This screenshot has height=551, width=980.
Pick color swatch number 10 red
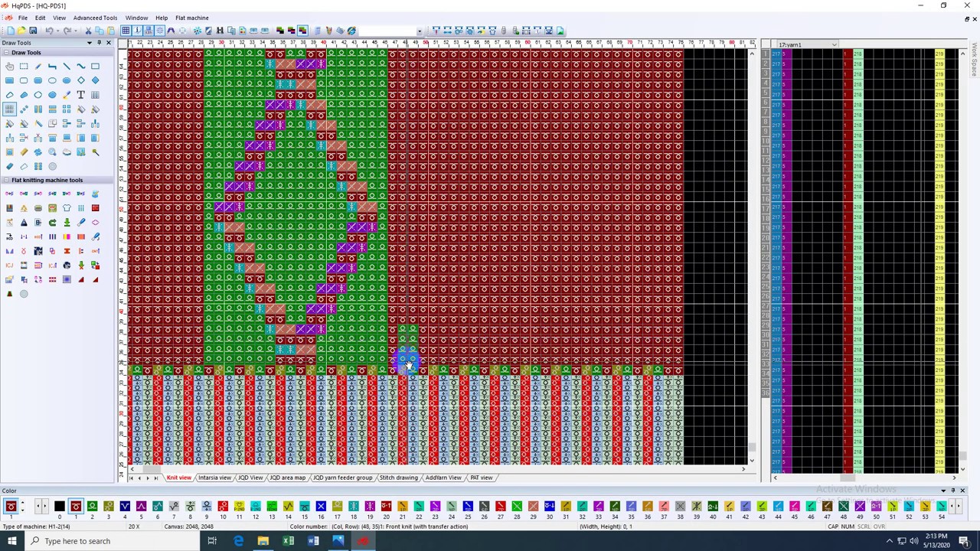(223, 506)
